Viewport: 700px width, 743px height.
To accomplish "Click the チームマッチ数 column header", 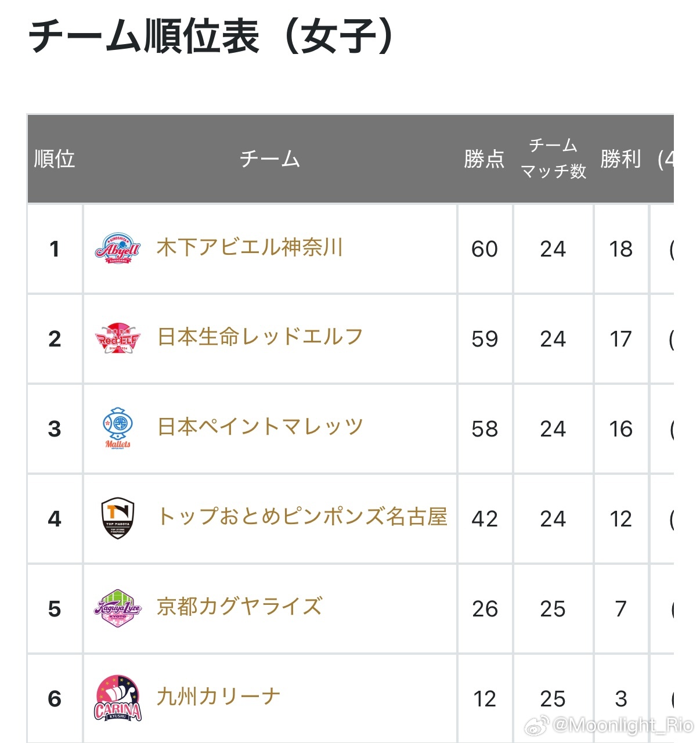I will 553,158.
